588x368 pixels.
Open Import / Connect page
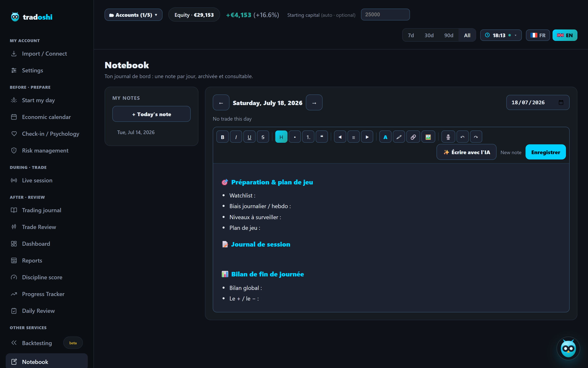click(47, 54)
